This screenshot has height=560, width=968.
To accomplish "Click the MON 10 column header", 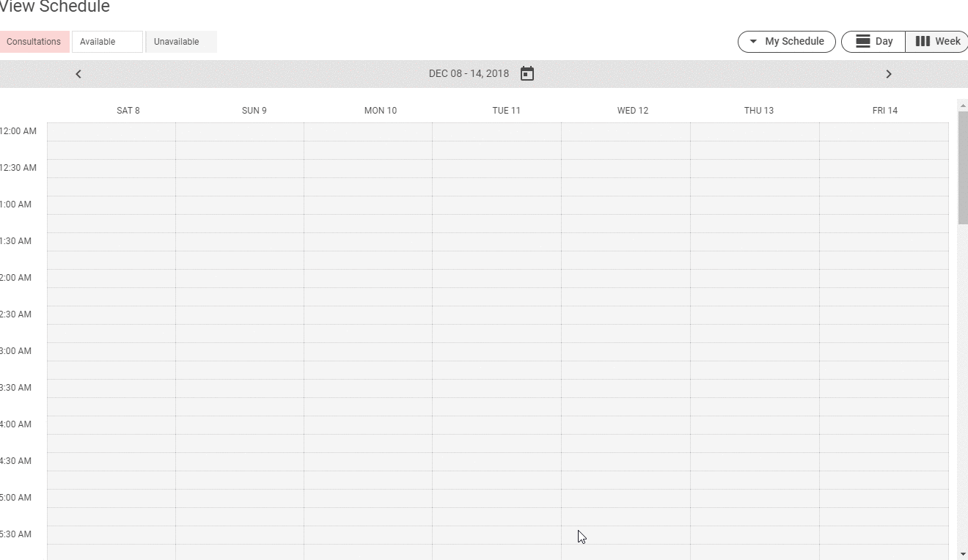I will click(380, 111).
